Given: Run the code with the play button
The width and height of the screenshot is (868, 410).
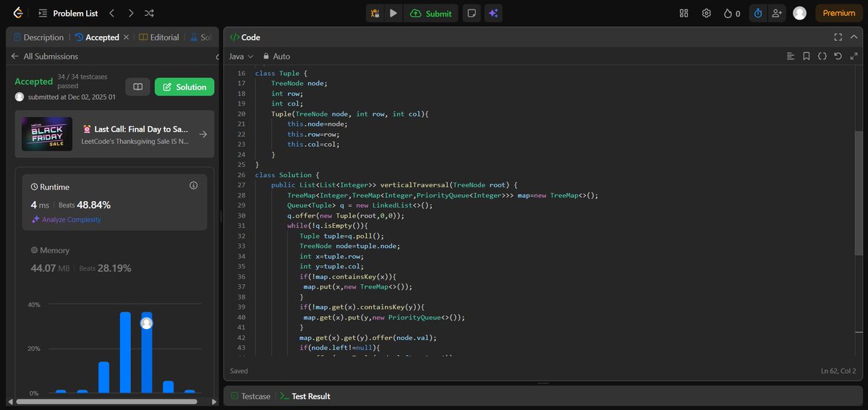Looking at the screenshot, I should [393, 13].
